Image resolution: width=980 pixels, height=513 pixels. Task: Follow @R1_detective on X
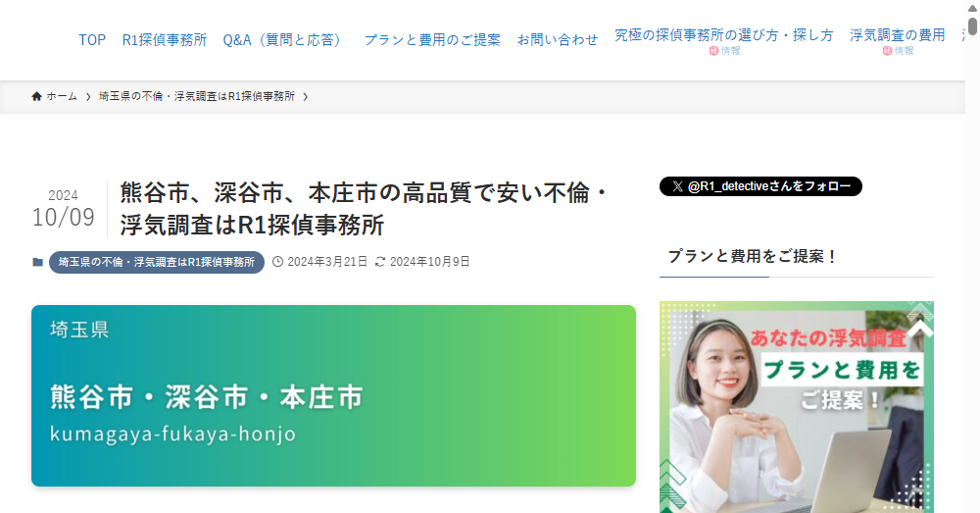pyautogui.click(x=760, y=186)
